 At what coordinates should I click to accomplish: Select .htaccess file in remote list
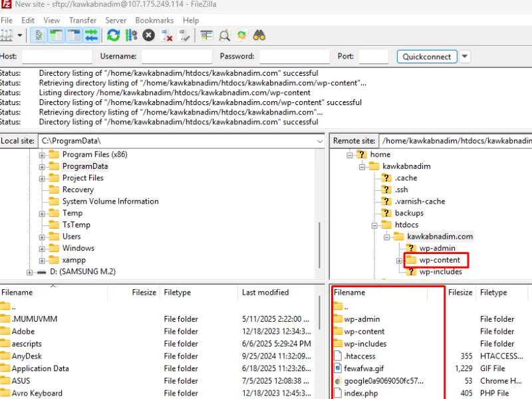pos(360,356)
